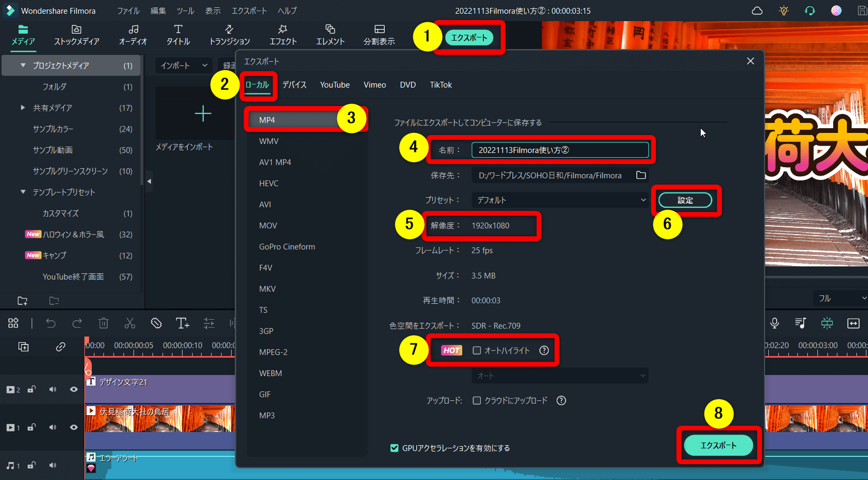Click the timeline link chain icon
Screen dimensions: 868x480
click(x=61, y=347)
